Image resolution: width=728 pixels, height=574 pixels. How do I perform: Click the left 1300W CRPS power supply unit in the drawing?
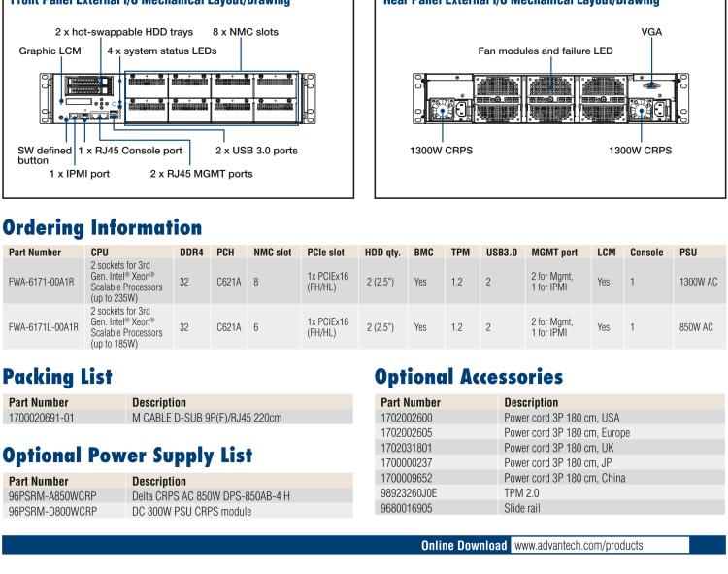pos(442,108)
